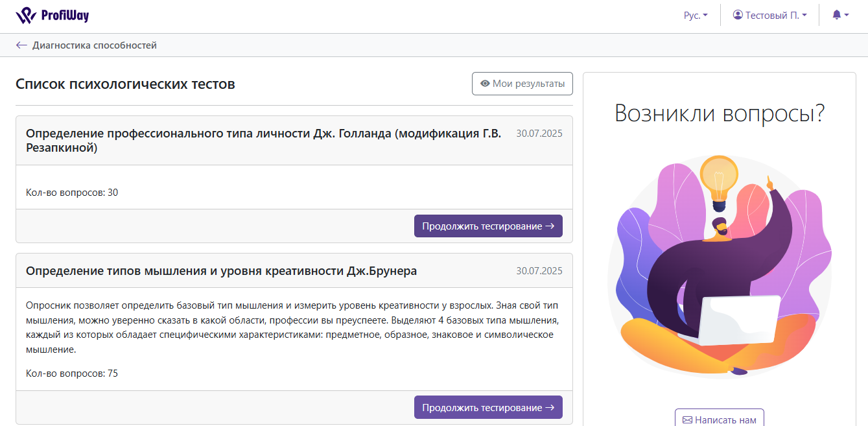Go back to Диагностика способностей
The image size is (868, 426).
click(x=95, y=45)
